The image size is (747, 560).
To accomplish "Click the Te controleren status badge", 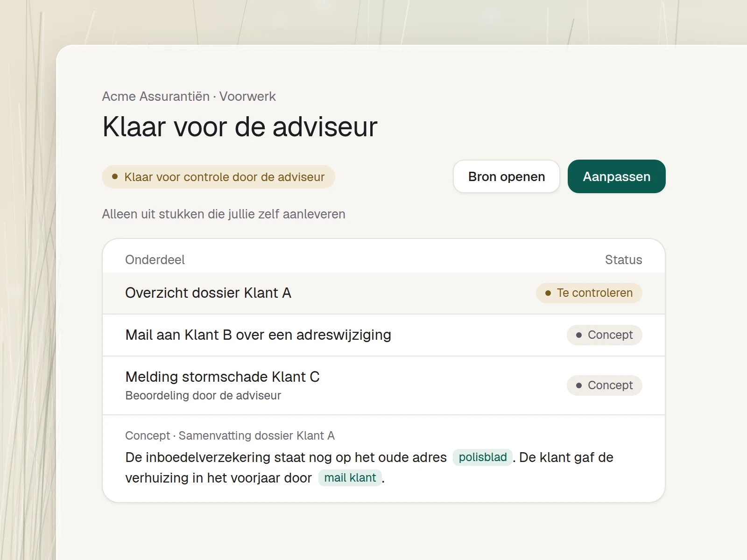I will click(589, 293).
